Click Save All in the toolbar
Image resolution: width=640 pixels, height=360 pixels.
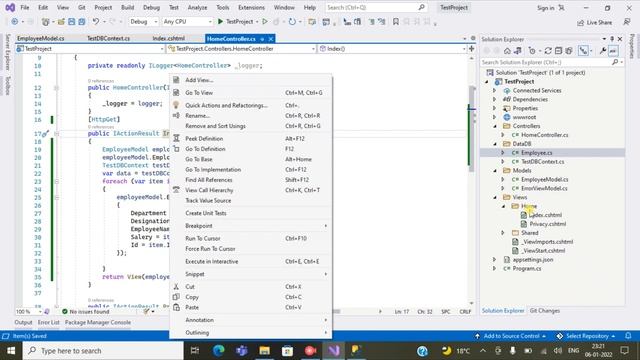click(x=82, y=22)
